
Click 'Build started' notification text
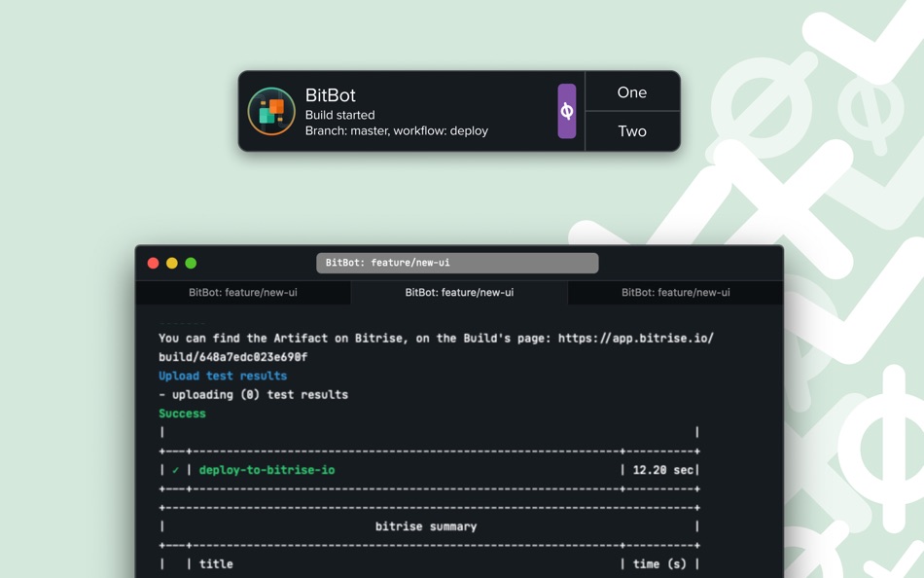tap(340, 115)
